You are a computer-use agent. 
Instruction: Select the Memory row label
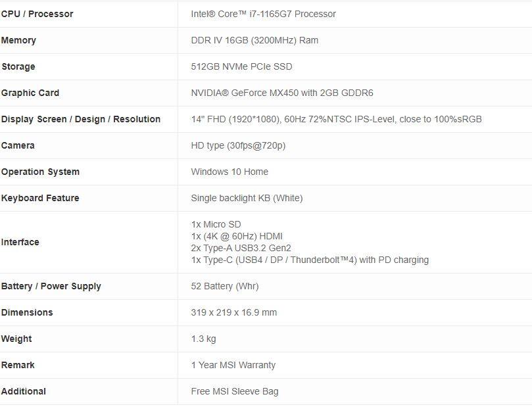coord(19,40)
